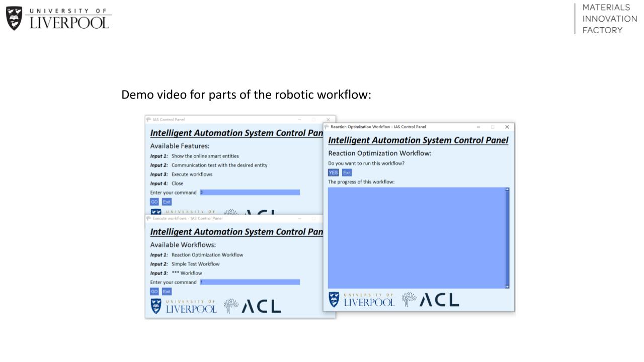Click Exit button under Available Features
This screenshot has height=362, width=644.
[x=167, y=202]
